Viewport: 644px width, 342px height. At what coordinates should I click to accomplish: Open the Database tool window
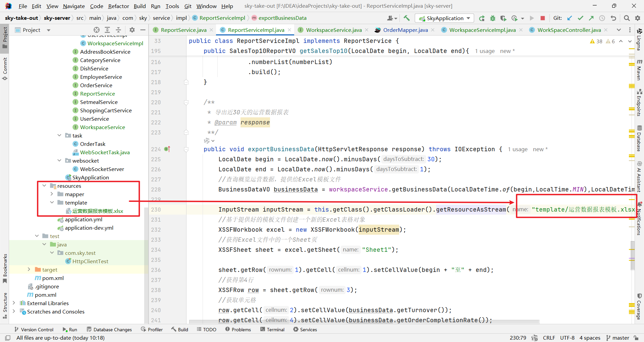click(639, 139)
